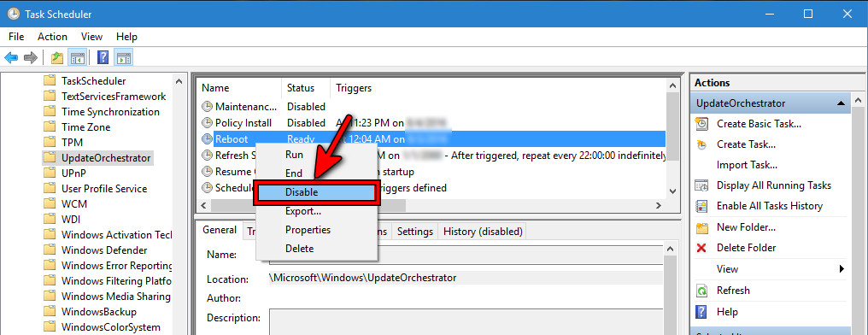Choose Run from the context menu
This screenshot has height=335, width=868.
(316, 155)
